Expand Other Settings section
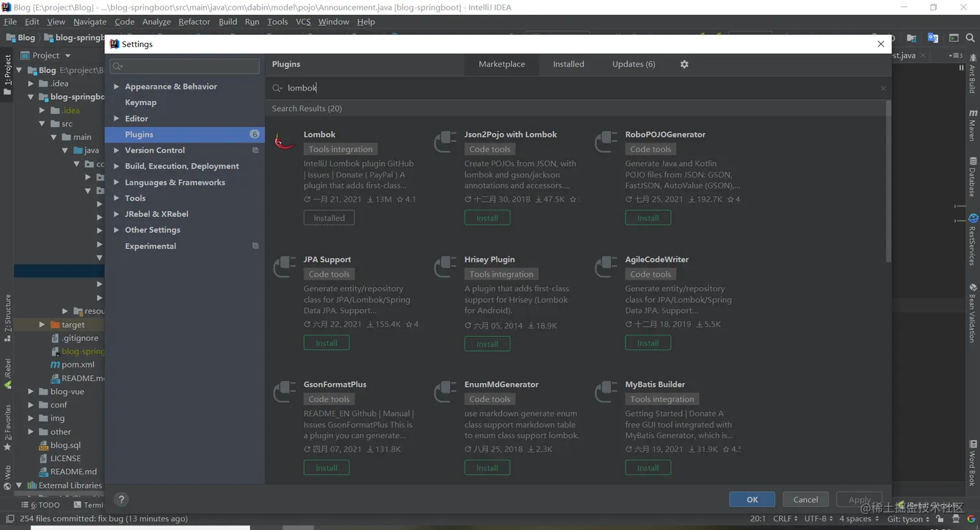This screenshot has height=530, width=980. coord(116,230)
